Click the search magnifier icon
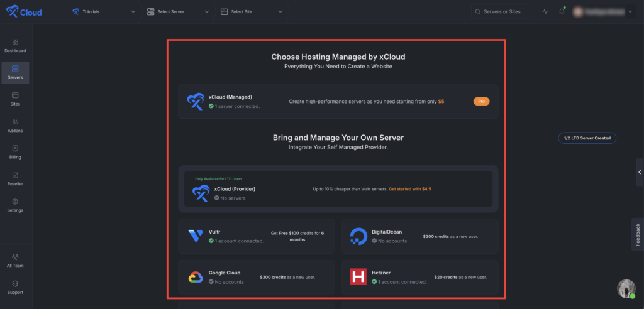Image resolution: width=644 pixels, height=309 pixels. pos(478,11)
